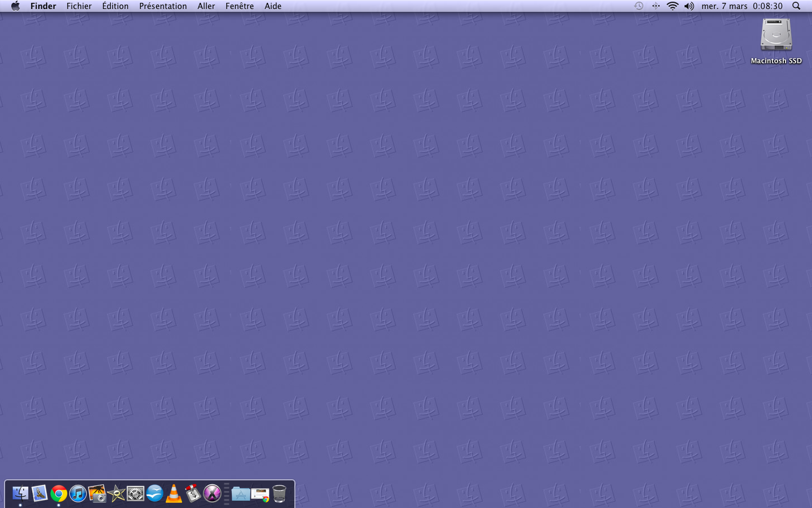Launch OpenOffice seagull icon in Dock
The image size is (812, 508).
(155, 494)
